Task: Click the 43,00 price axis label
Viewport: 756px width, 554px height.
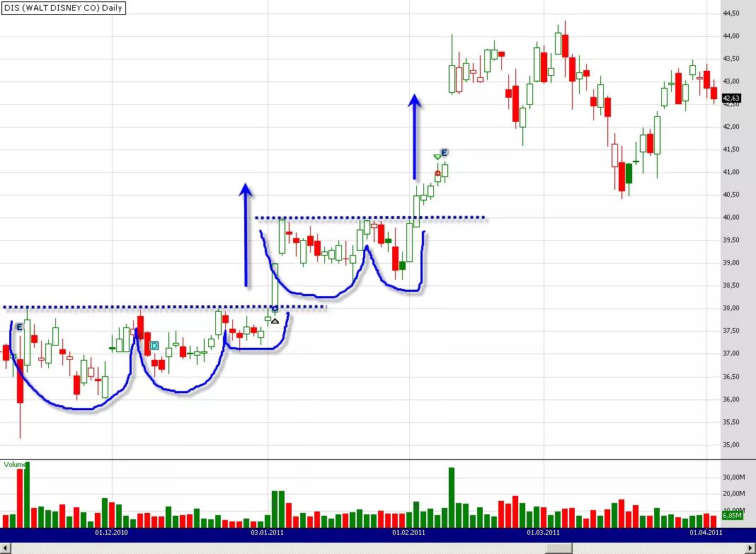Action: pyautogui.click(x=731, y=81)
